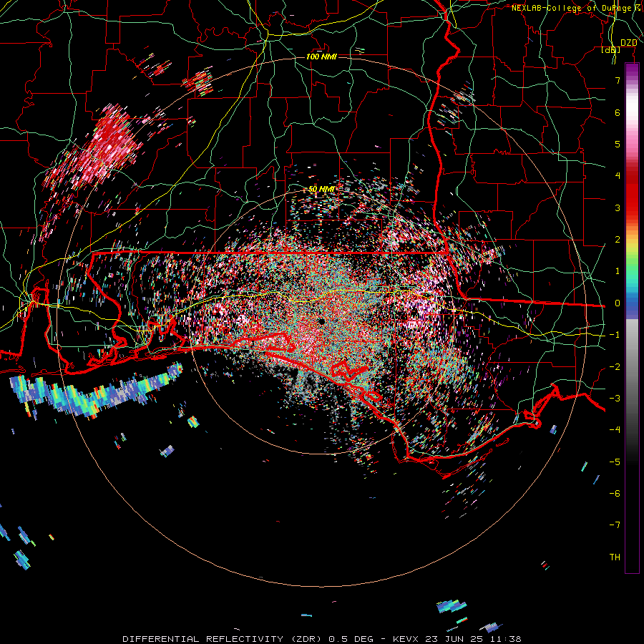Pick the red section of the color bar
The width and height of the screenshot is (644, 644).
[x=632, y=191]
